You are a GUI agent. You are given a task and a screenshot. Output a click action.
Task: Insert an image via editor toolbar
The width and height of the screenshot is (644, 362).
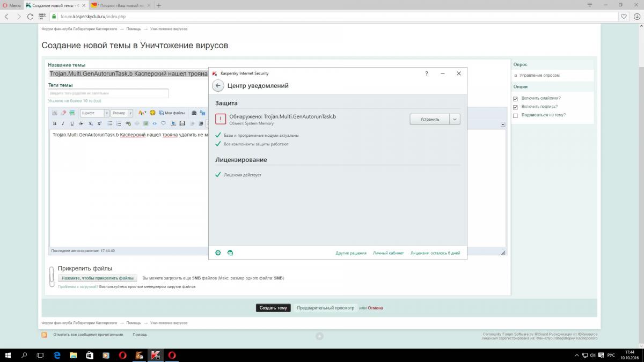click(x=145, y=123)
